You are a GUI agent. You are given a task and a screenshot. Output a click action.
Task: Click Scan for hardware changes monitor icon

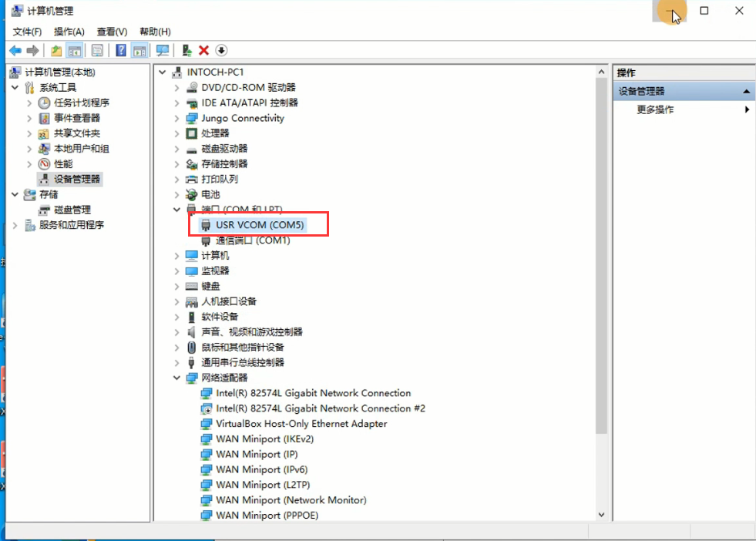163,51
